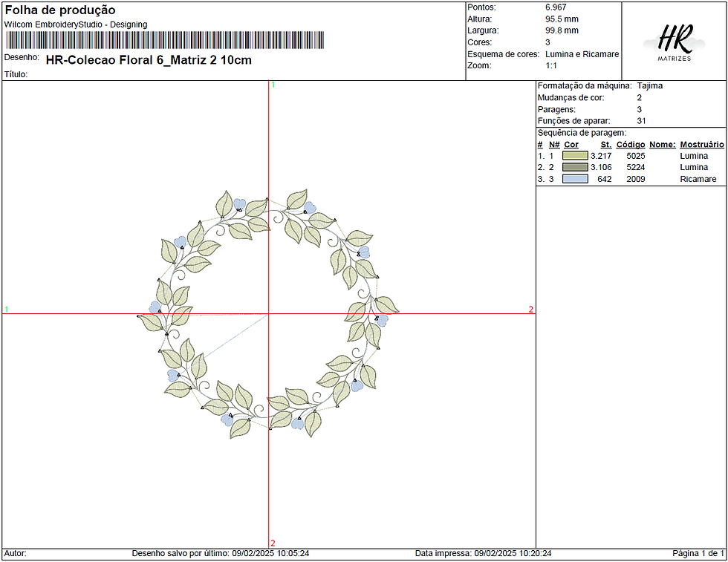Click 'Data impressa' timestamp in the footer
This screenshot has height=562, width=728.
click(484, 553)
